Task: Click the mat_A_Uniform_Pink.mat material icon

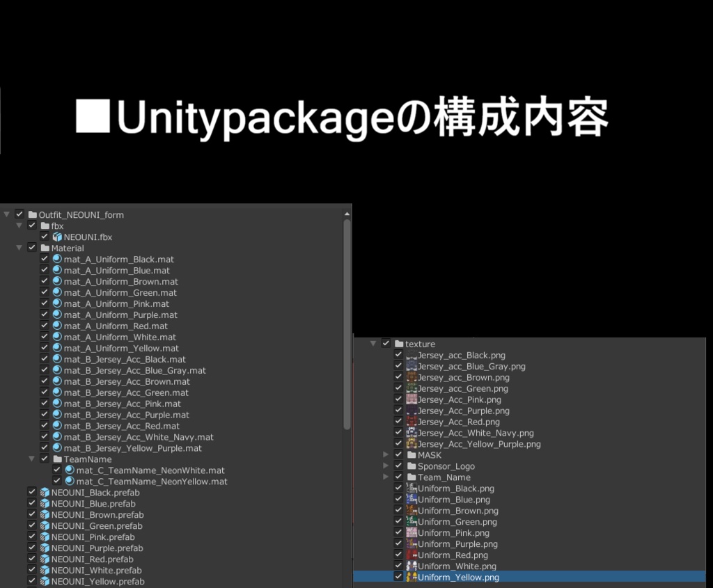Action: (57, 303)
